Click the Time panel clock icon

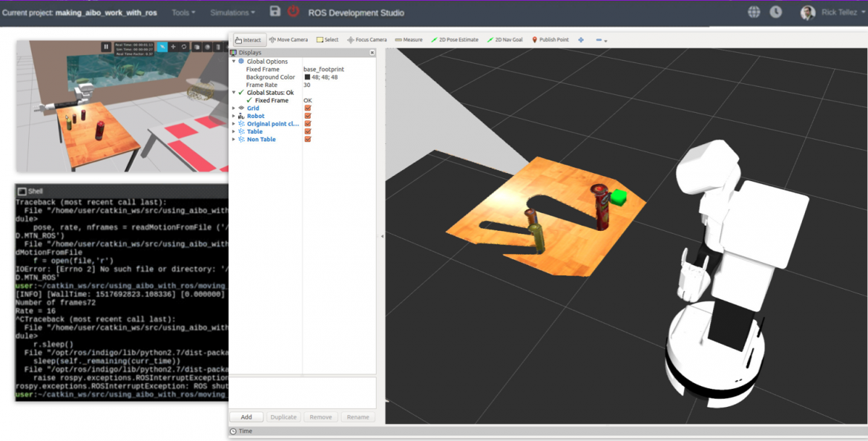point(233,431)
